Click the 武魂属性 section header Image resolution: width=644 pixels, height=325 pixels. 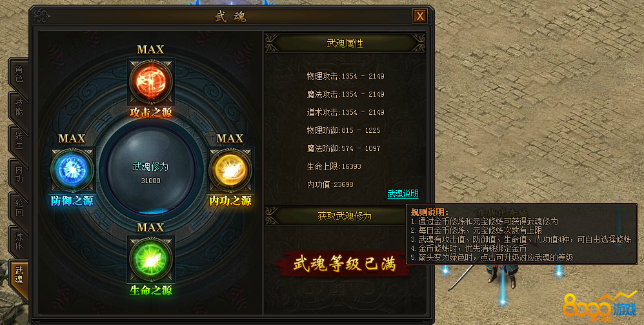click(x=345, y=43)
